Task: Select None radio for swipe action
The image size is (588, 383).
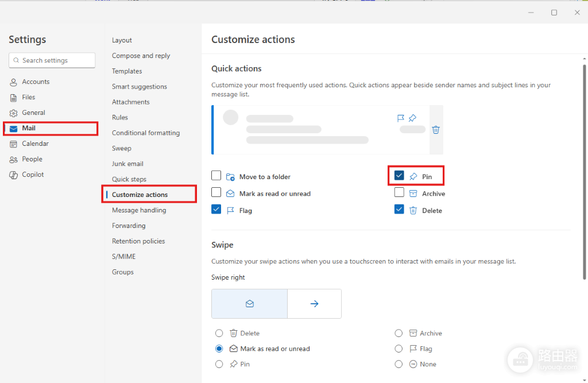Action: point(399,364)
